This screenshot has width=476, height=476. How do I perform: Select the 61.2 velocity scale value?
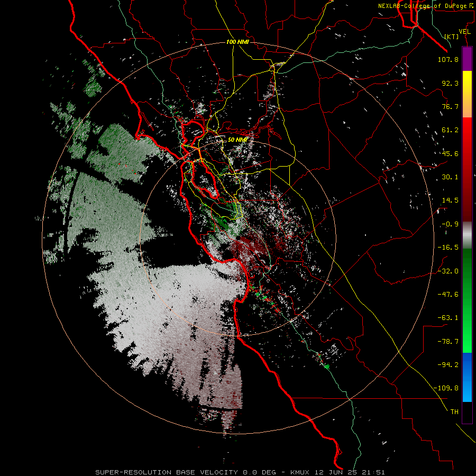(x=450, y=130)
